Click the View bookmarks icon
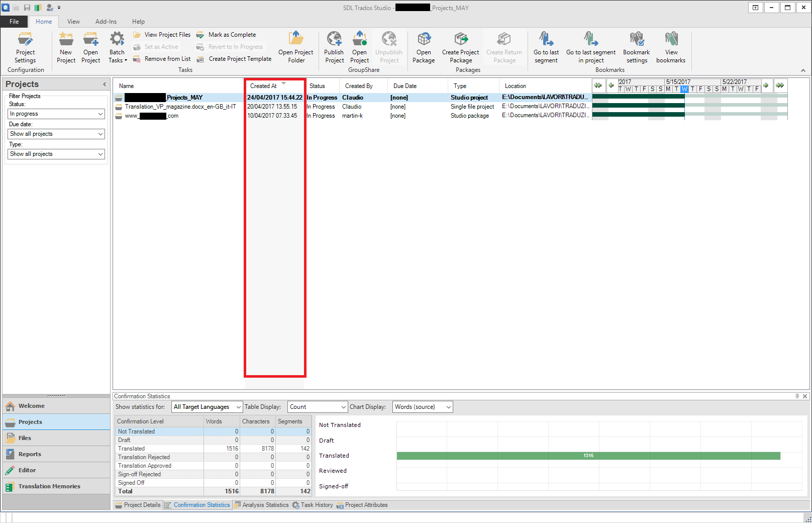The image size is (812, 523). [671, 39]
